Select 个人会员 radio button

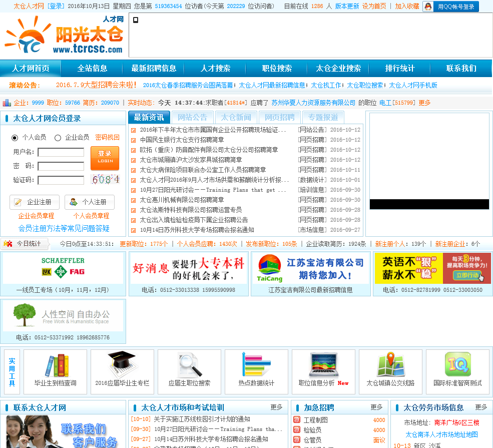tap(15, 138)
